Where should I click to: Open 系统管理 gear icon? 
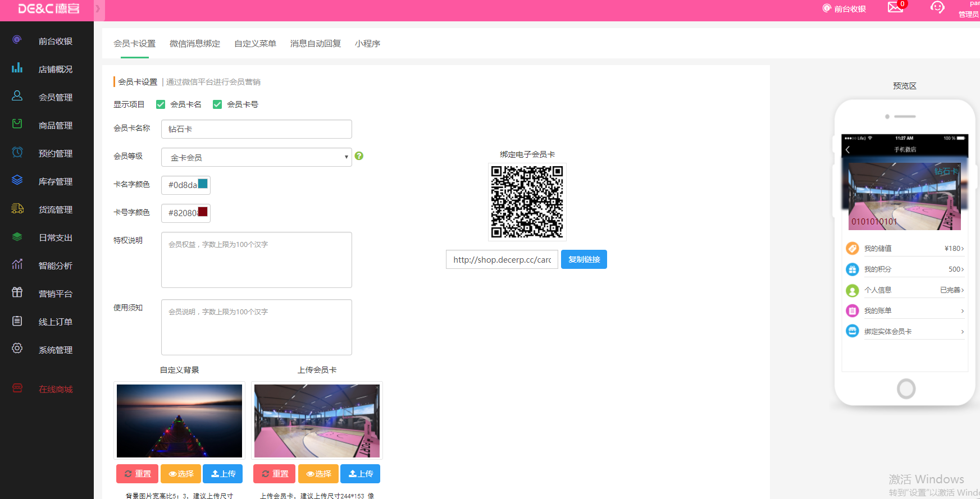[17, 349]
